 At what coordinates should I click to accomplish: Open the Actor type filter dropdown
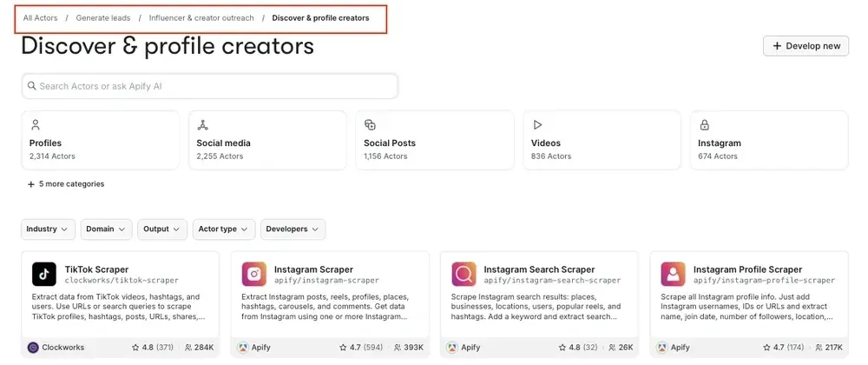[x=224, y=229]
